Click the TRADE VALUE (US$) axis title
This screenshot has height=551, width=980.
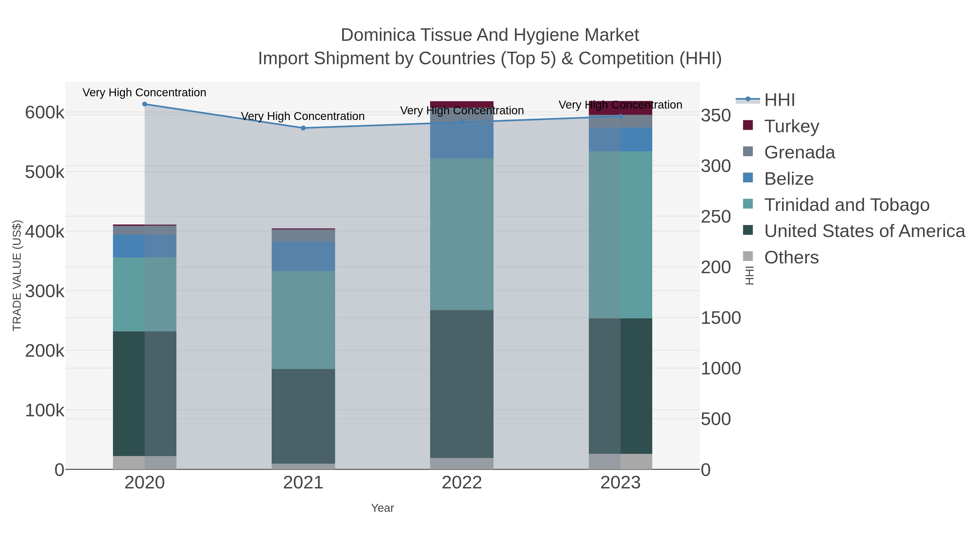pyautogui.click(x=17, y=275)
